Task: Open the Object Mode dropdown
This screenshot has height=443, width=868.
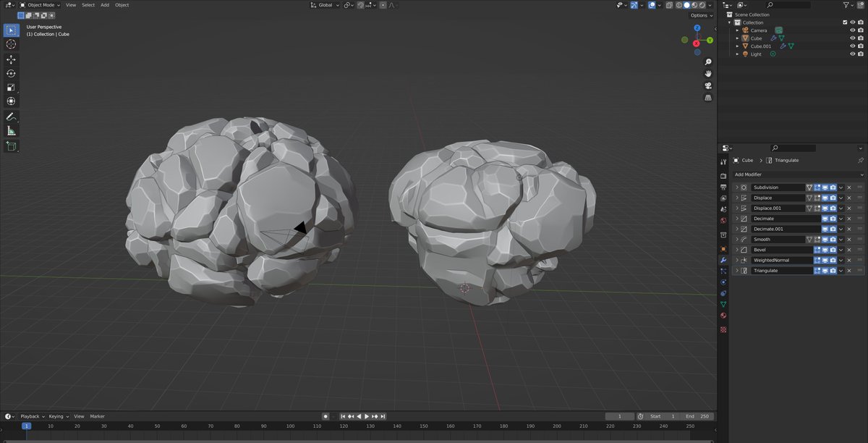Action: click(x=40, y=4)
